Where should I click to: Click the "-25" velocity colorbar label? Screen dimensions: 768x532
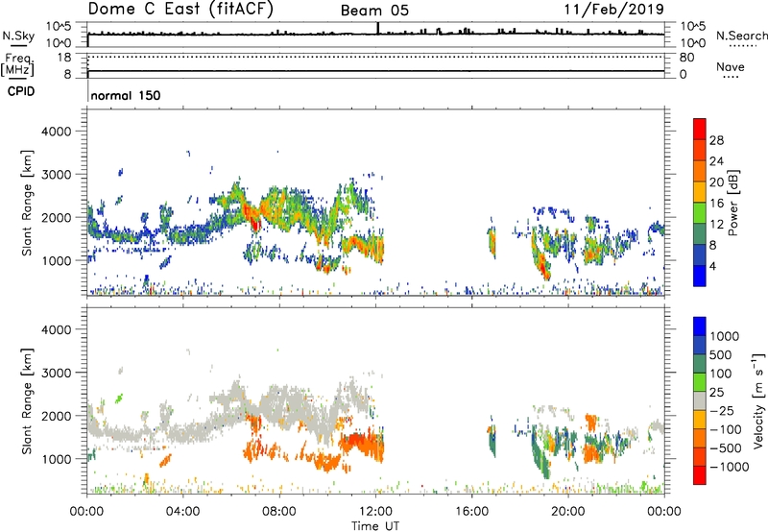(x=722, y=411)
